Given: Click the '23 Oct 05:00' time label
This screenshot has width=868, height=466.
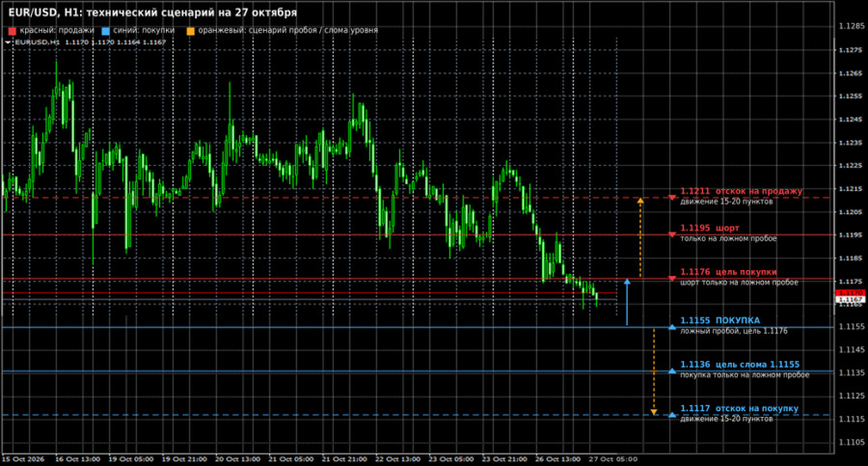Looking at the screenshot, I should [x=450, y=459].
